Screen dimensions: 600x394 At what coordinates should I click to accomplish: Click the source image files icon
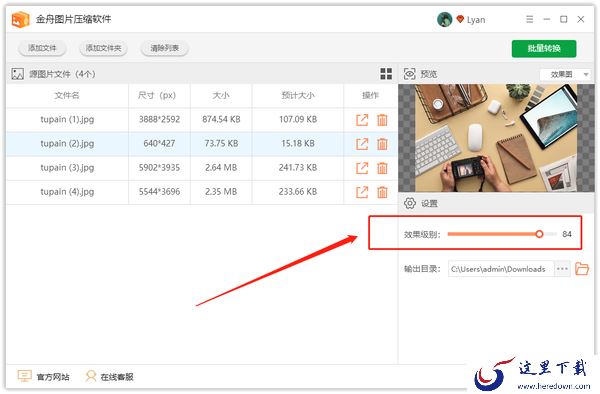tap(18, 74)
